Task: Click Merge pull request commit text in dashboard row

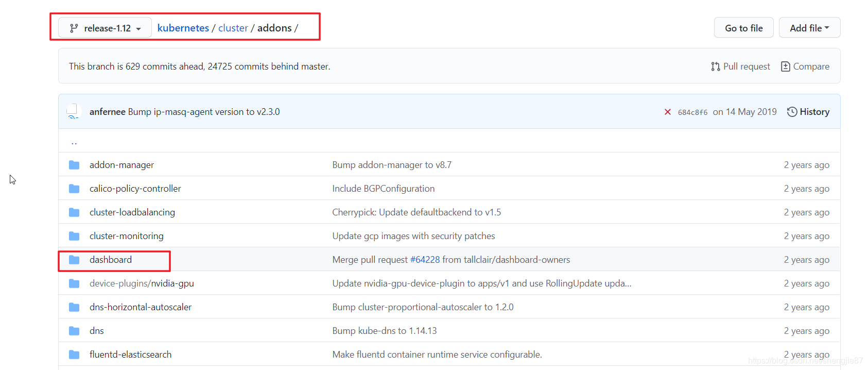Action: click(370, 260)
